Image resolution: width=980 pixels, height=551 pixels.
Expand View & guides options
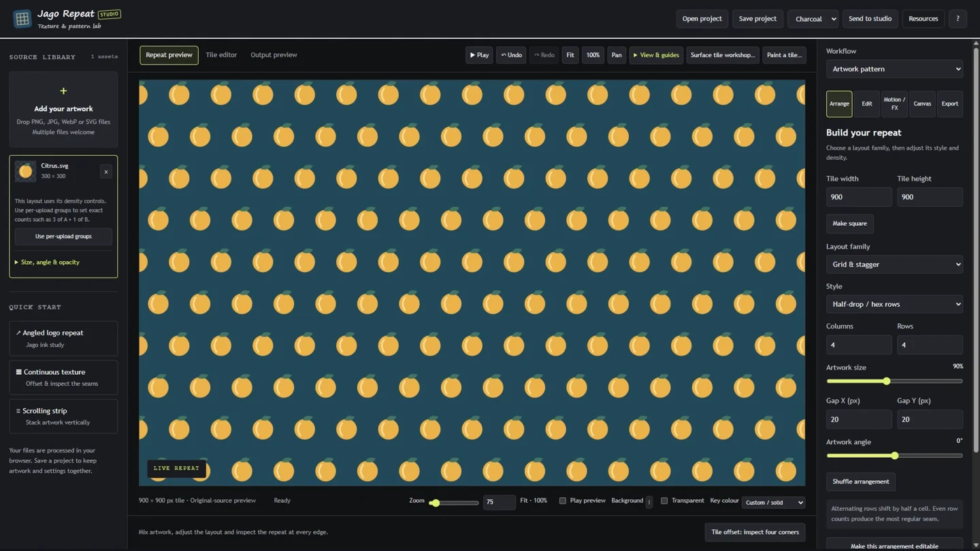[x=656, y=55]
